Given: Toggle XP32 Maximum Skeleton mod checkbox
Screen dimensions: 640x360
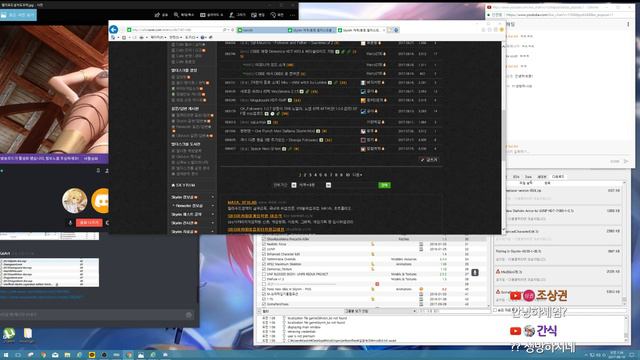Looking at the screenshot, I should [264, 264].
